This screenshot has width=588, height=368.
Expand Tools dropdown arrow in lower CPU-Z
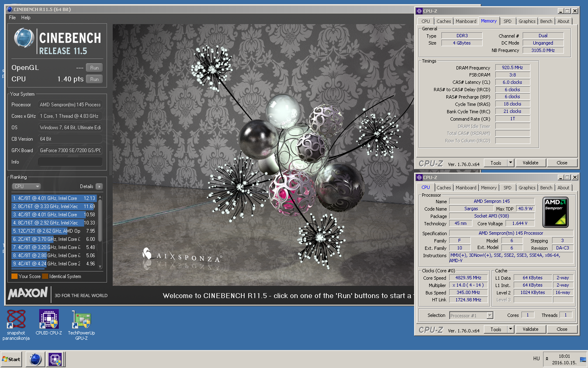(x=510, y=329)
